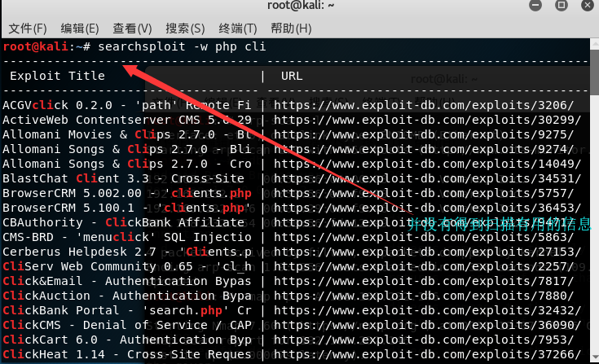Open exploit-db link for exploits/2257
Viewport: 599px width, 364px height.
[424, 266]
